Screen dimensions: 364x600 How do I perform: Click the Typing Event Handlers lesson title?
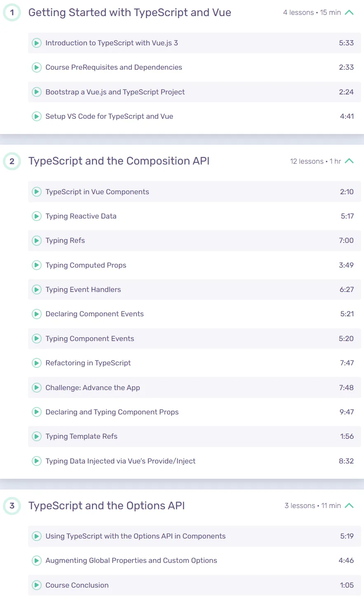83,289
